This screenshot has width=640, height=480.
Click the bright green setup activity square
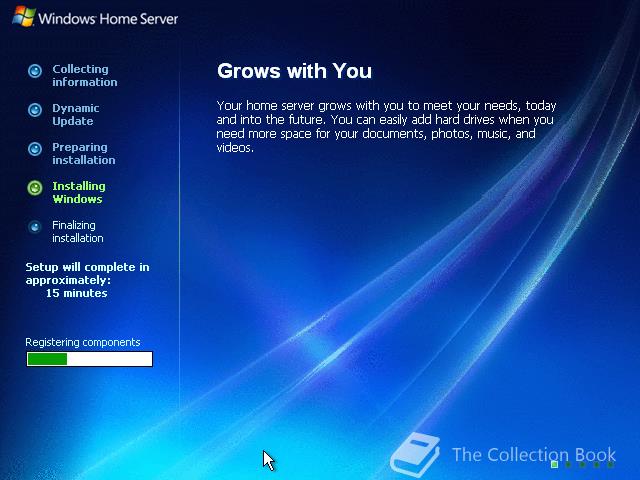[x=554, y=464]
